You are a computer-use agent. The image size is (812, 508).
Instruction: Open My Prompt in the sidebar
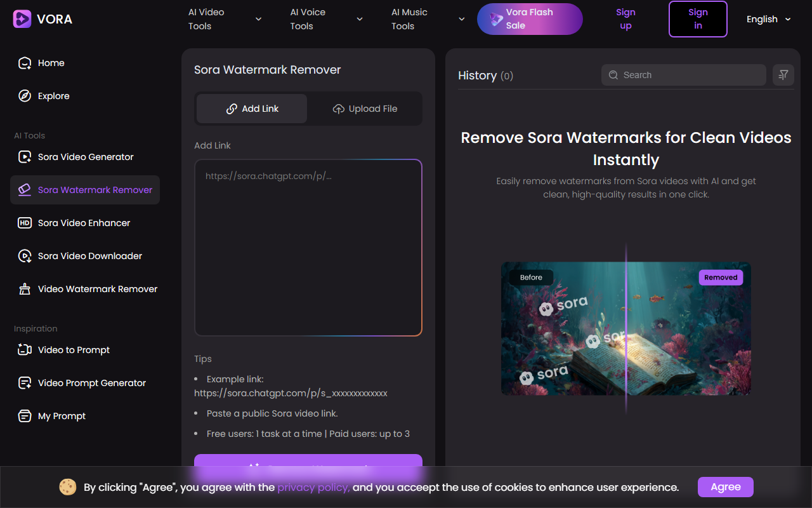coord(85,416)
